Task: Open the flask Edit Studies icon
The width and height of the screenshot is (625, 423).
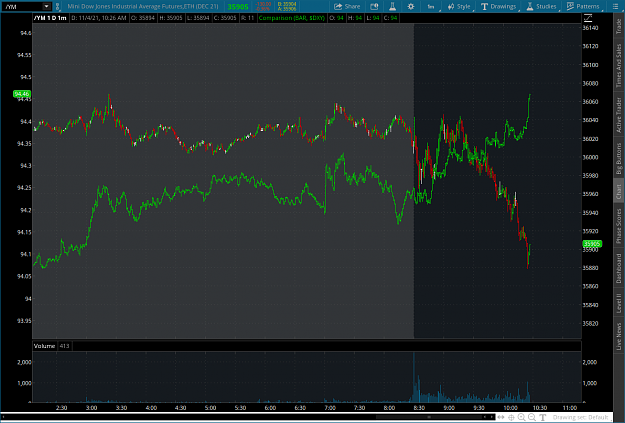Action: 392,6
